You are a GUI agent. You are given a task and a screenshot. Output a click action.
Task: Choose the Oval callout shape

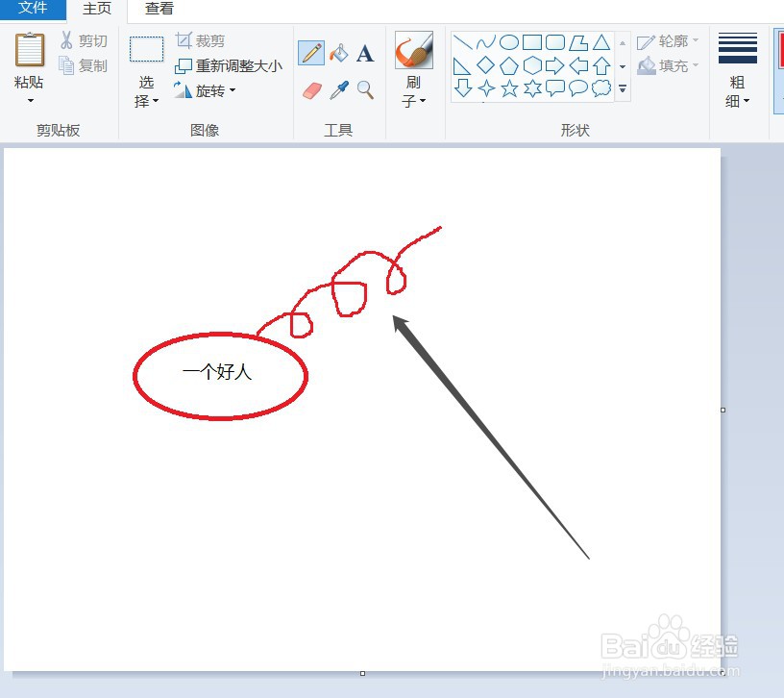(x=578, y=88)
